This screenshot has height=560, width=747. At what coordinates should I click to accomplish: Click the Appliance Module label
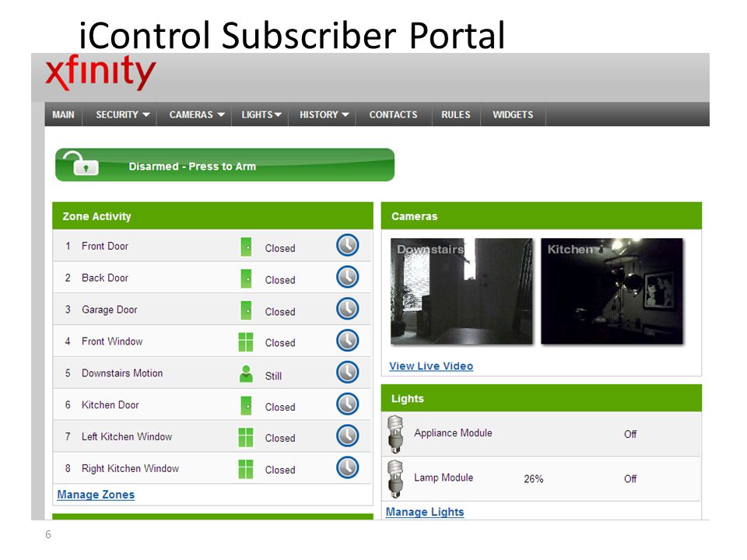pos(453,433)
